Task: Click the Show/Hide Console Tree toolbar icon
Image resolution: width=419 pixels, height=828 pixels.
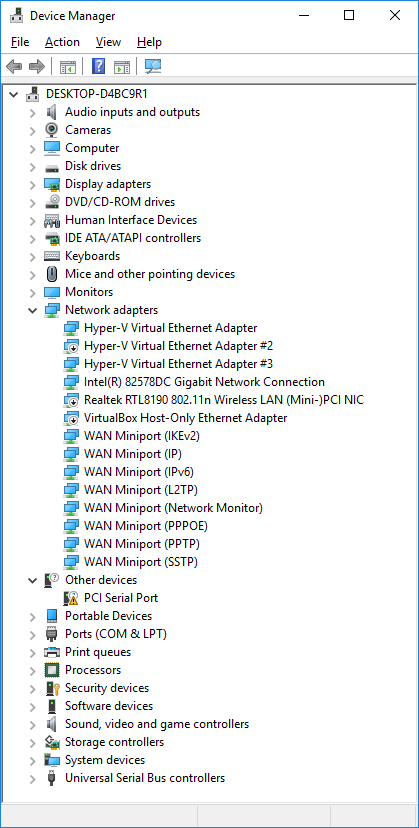Action: pos(68,67)
